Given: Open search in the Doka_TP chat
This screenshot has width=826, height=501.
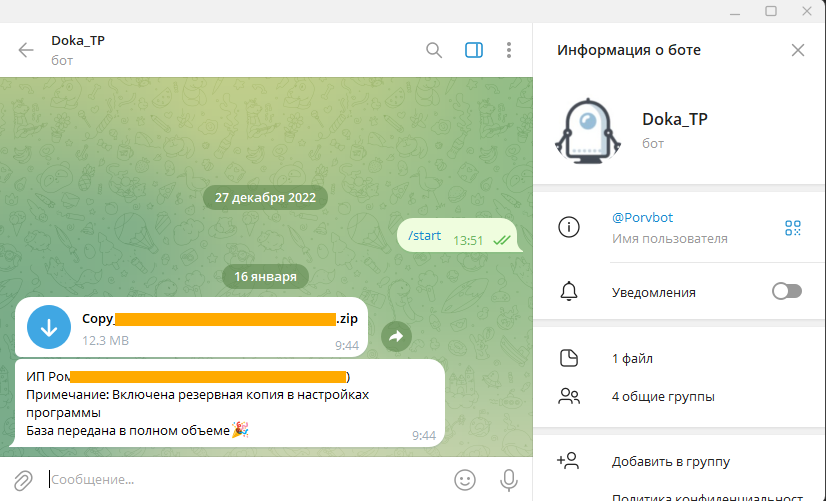Looking at the screenshot, I should coord(434,50).
